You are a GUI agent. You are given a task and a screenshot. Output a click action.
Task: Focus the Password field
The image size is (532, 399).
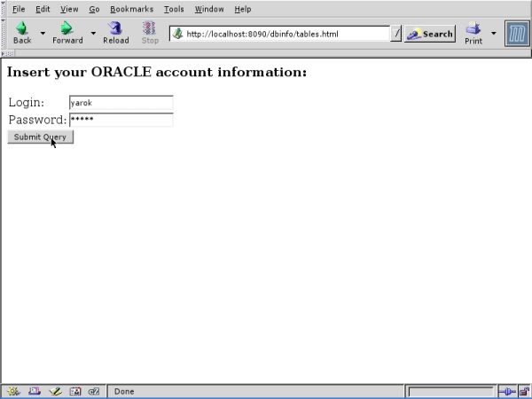pyautogui.click(x=121, y=120)
